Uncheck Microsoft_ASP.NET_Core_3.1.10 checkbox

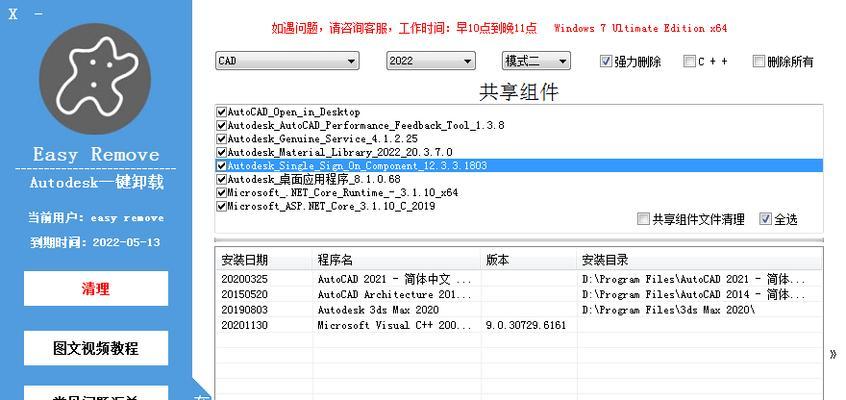(221, 206)
